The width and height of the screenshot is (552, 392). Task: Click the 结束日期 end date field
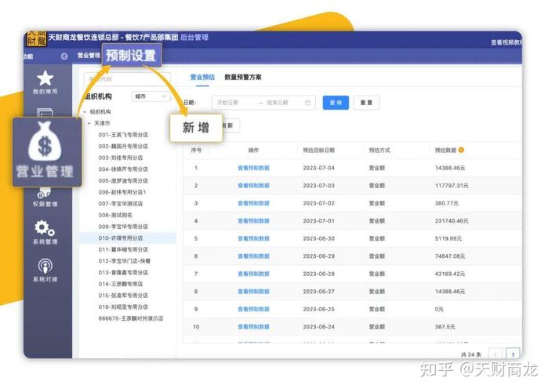pos(279,103)
